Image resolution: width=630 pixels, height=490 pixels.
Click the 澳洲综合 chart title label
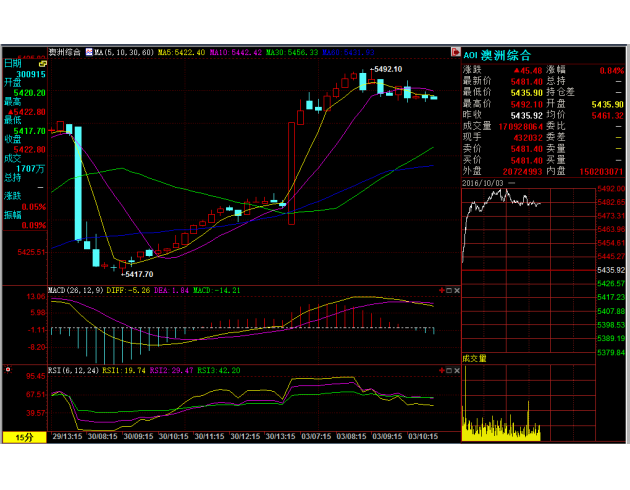(65, 52)
